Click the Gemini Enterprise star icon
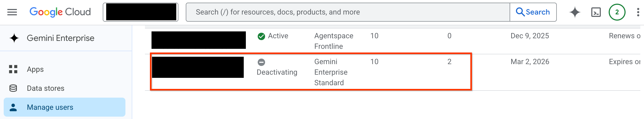Viewport: 644px width, 119px height. tap(14, 38)
